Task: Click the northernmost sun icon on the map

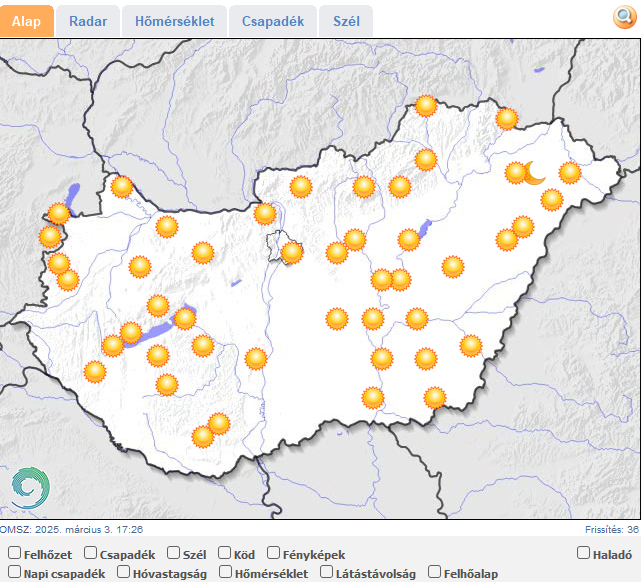Action: point(427,105)
